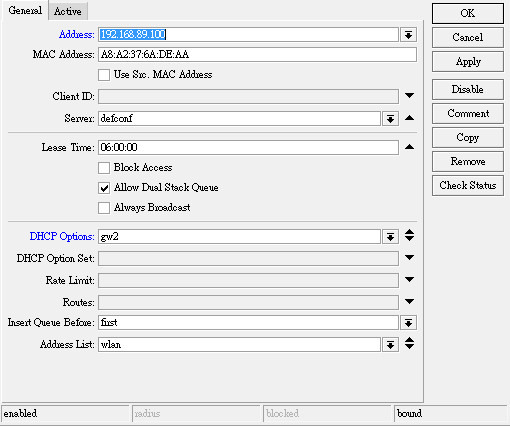The width and height of the screenshot is (510, 426).
Task: Expand the Routes field
Action: 409,301
